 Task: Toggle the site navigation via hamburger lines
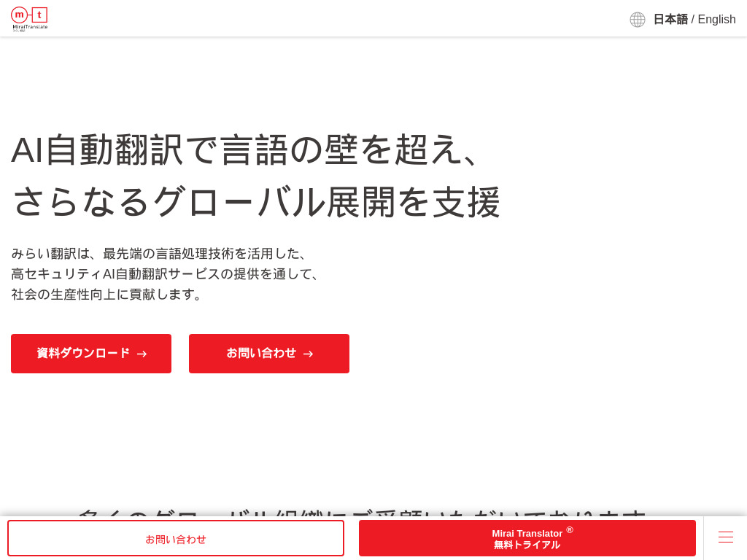(x=726, y=537)
